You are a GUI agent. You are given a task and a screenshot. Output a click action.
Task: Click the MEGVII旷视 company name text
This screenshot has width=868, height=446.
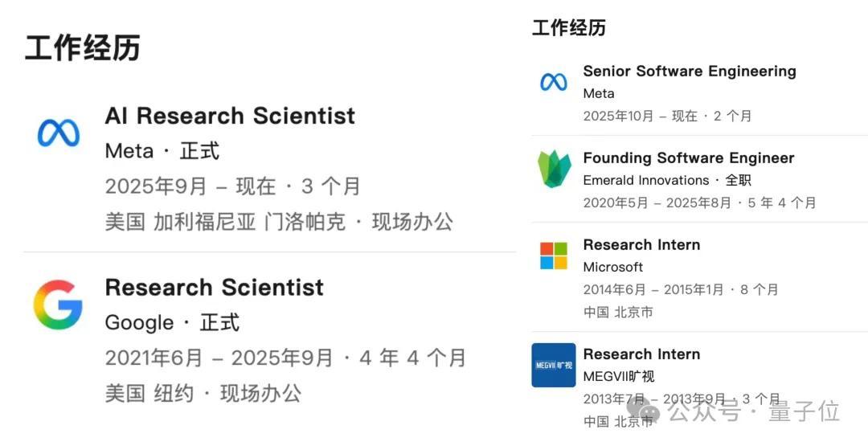[619, 376]
